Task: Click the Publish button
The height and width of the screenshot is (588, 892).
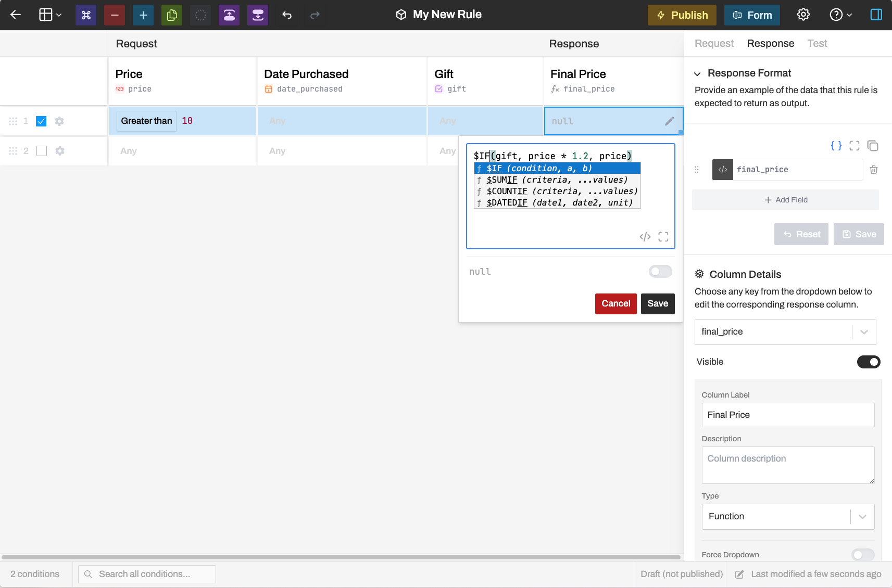Action: point(682,15)
